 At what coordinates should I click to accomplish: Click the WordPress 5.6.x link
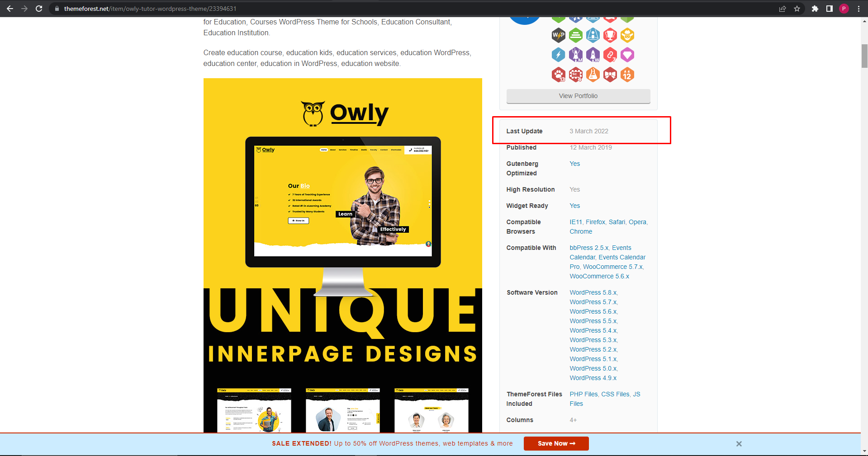click(x=593, y=311)
